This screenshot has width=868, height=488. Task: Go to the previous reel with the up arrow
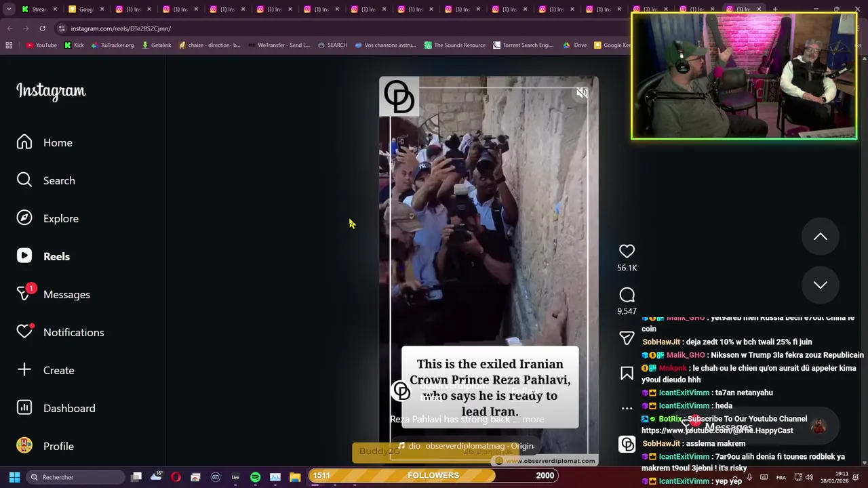click(821, 237)
